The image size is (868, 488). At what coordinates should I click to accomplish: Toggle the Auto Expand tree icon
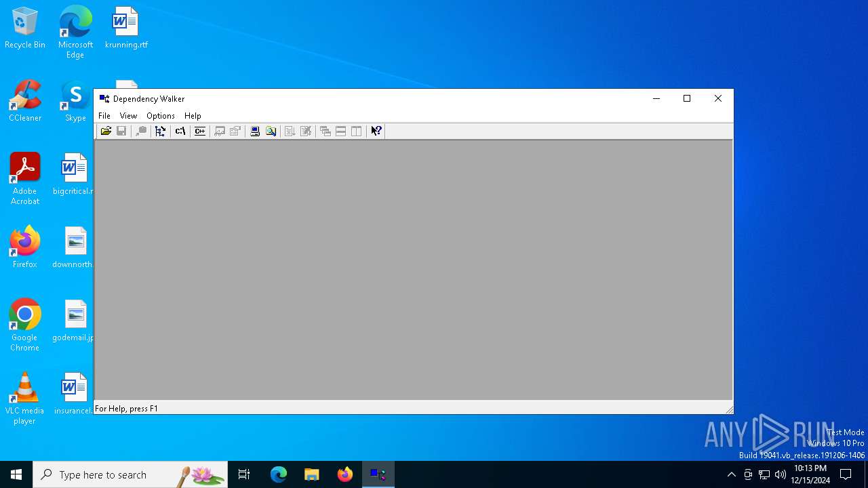tap(161, 131)
